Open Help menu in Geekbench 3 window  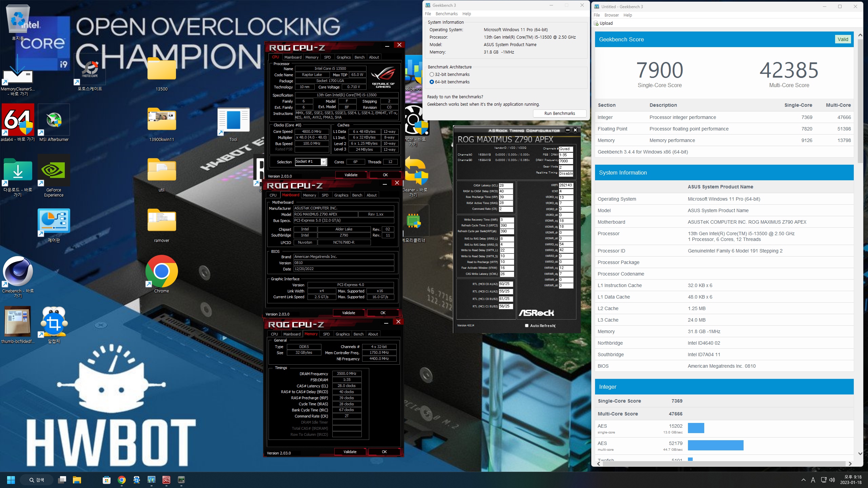click(x=467, y=14)
